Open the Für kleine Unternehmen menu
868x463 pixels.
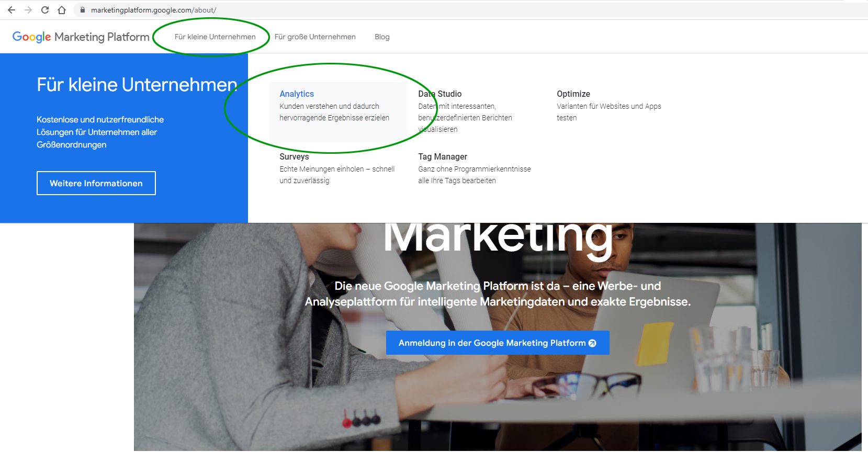pos(215,37)
